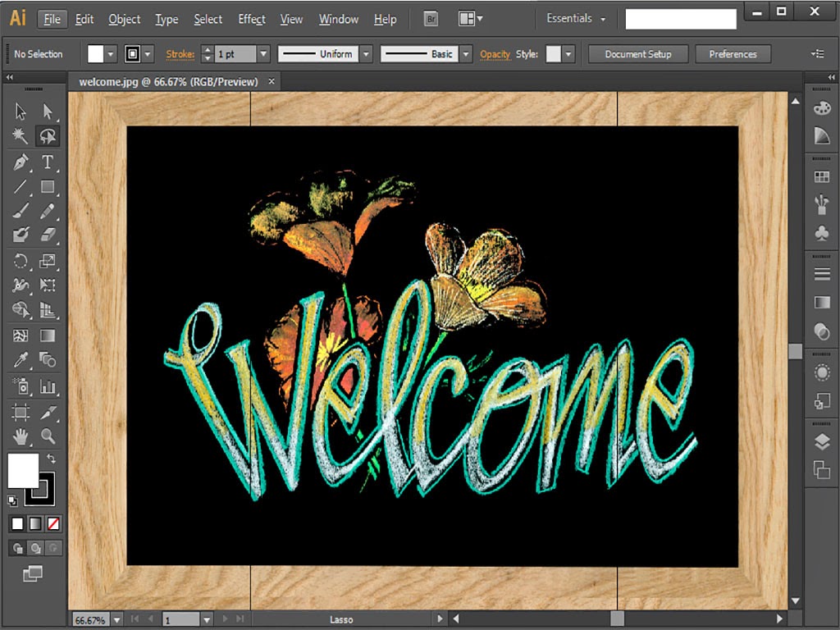Choose the Eyedropper tool
Screen dimensions: 840x630
[x=21, y=359]
